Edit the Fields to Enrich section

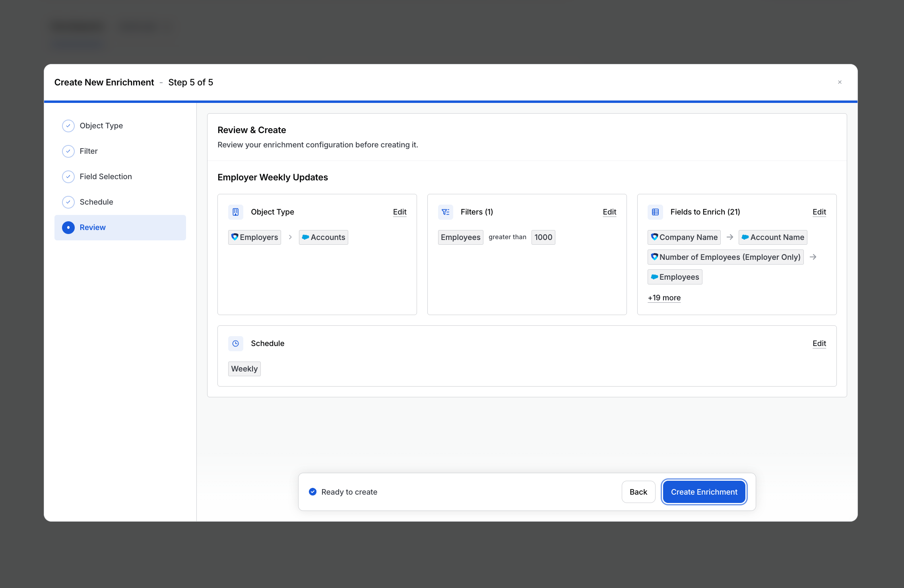point(819,212)
